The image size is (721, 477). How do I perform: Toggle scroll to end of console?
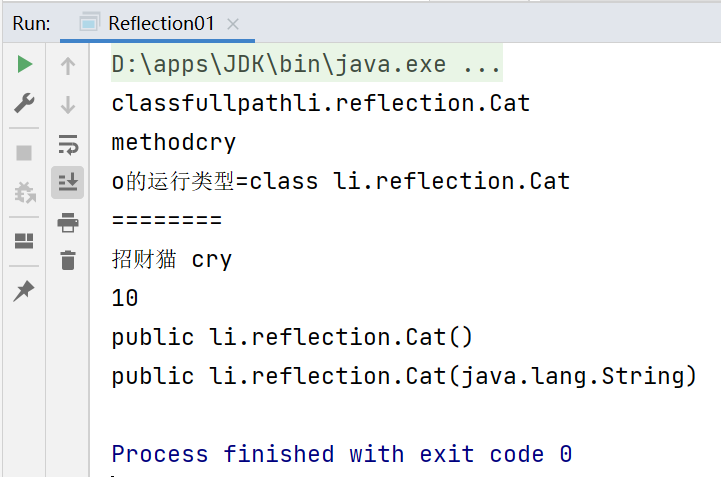coord(68,183)
